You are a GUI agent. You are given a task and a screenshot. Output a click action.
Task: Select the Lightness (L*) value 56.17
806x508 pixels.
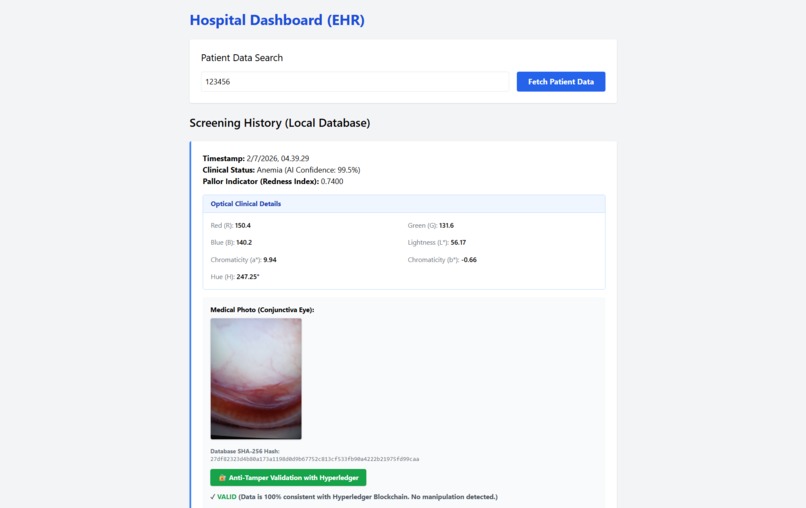pyautogui.click(x=458, y=242)
